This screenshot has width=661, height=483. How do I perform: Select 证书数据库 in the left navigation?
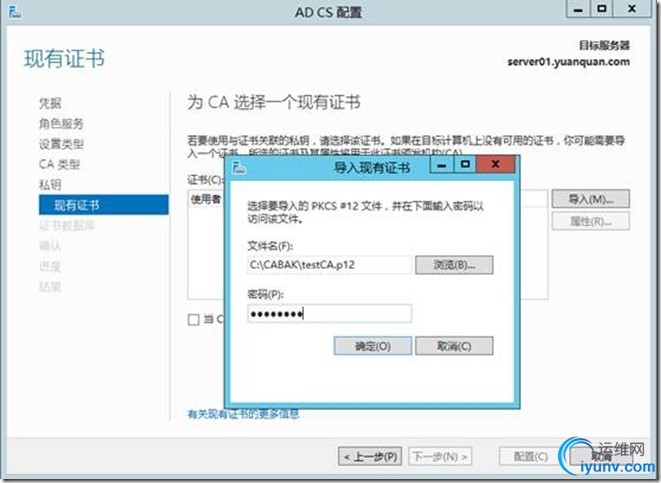tap(67, 225)
